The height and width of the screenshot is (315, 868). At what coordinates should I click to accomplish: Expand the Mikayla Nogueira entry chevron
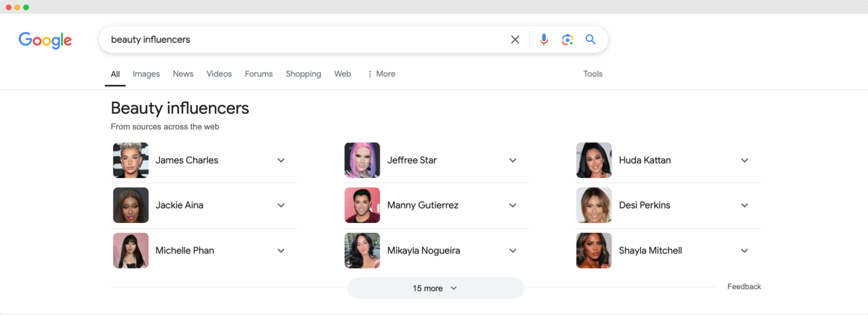[x=513, y=251]
